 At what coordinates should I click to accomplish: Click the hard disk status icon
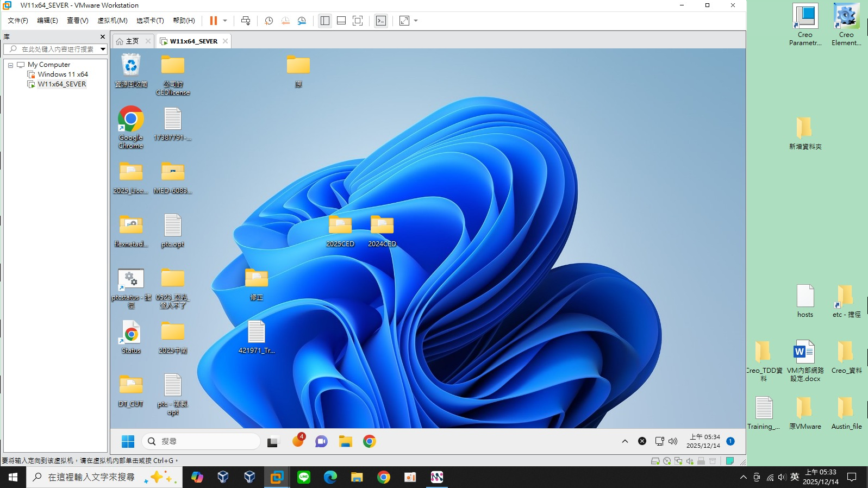tap(655, 461)
